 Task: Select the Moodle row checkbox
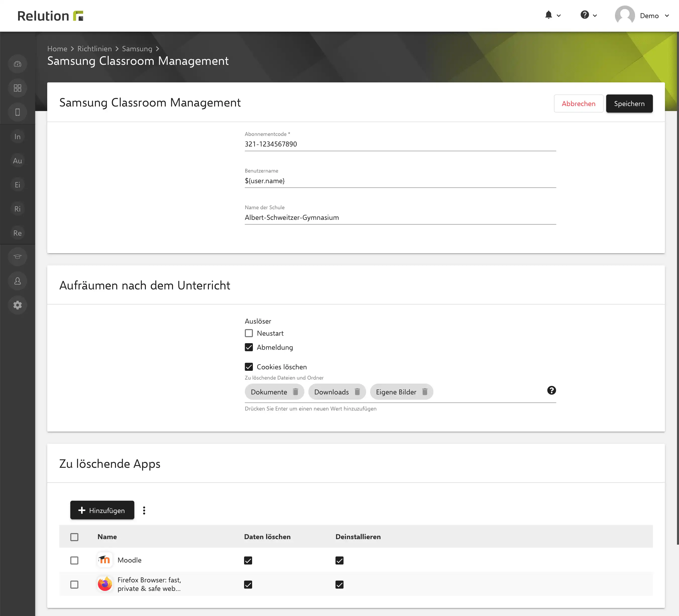74,560
